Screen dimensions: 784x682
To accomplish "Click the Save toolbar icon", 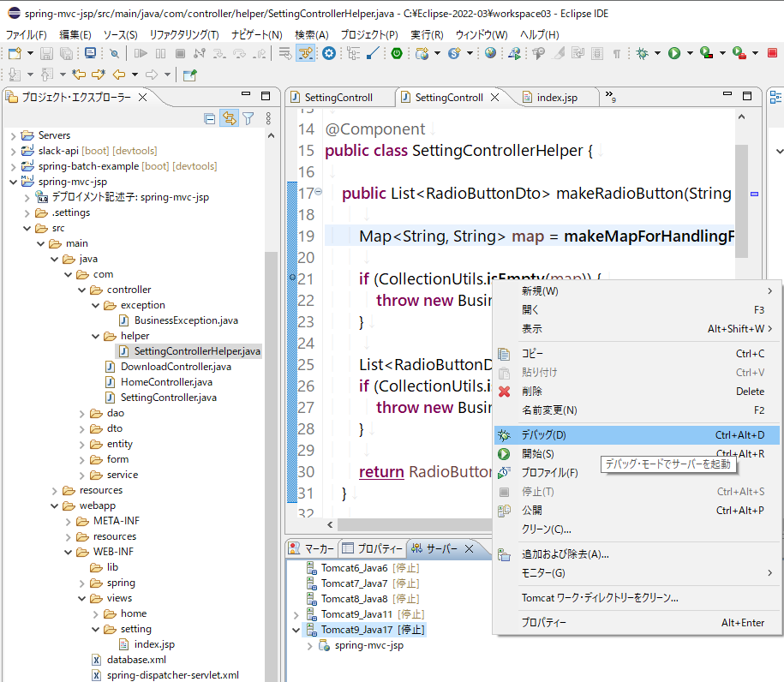I will (x=46, y=53).
